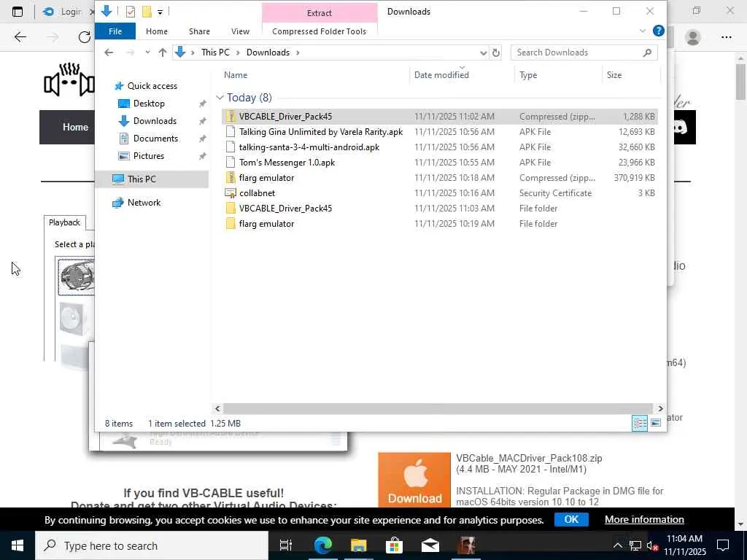Switch to the Home ribbon tab
Screen dimensions: 747x560
pos(157,31)
